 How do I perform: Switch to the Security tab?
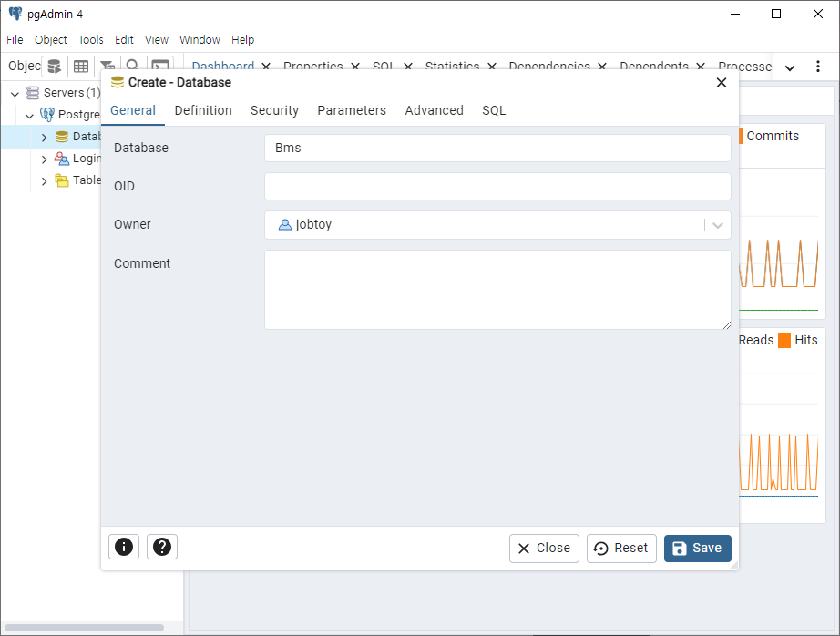coord(274,110)
